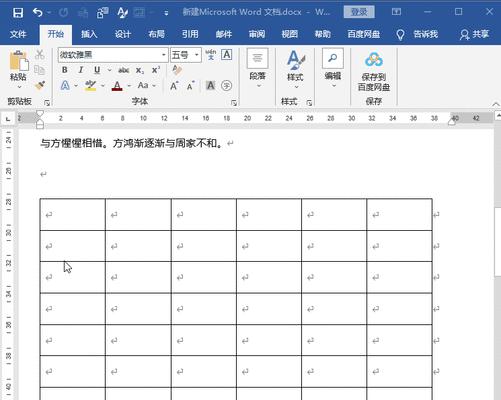Image resolution: width=501 pixels, height=400 pixels.
Task: Toggle strikethrough abc formatting
Action: point(124,70)
